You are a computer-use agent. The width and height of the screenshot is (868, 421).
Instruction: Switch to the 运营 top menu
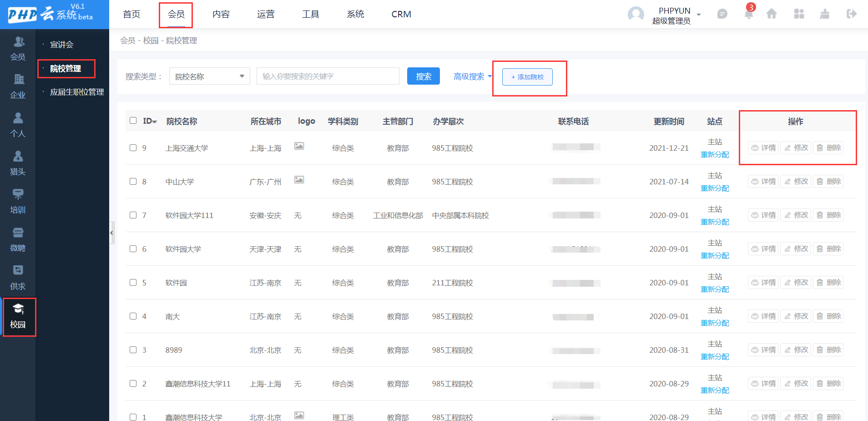click(266, 14)
